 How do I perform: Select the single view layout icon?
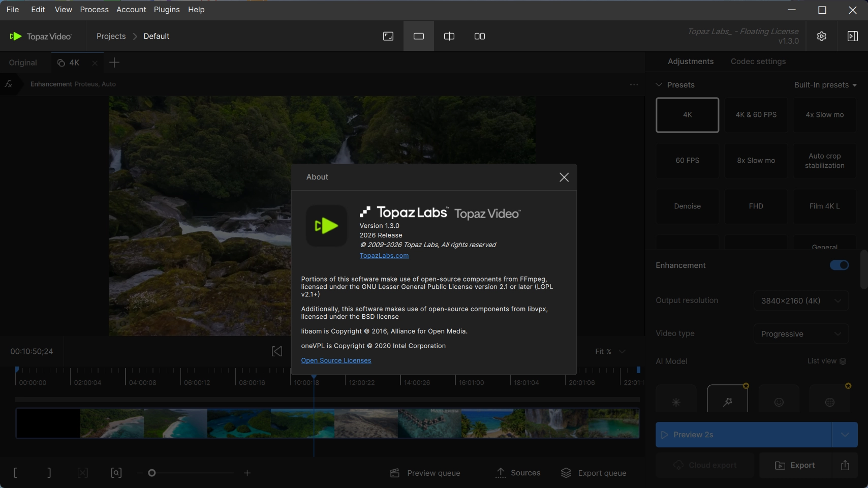(x=419, y=36)
